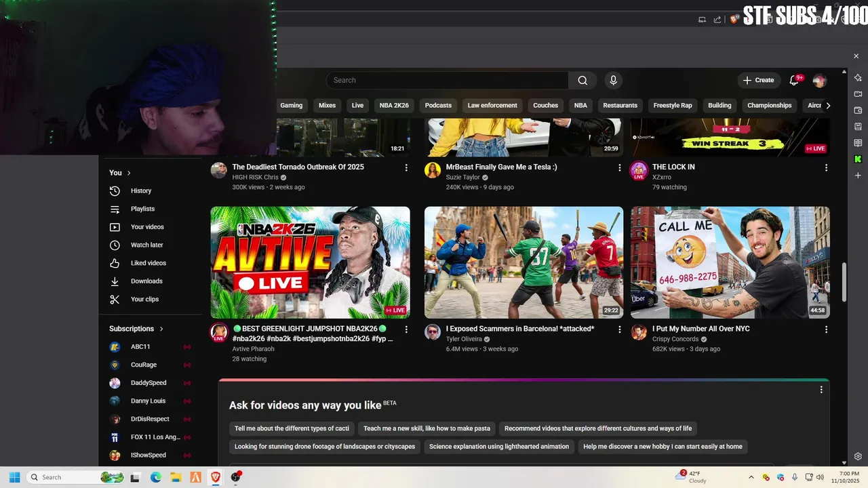Open Tyler Oliveira channel avatar
The height and width of the screenshot is (488, 868).
pos(432,332)
